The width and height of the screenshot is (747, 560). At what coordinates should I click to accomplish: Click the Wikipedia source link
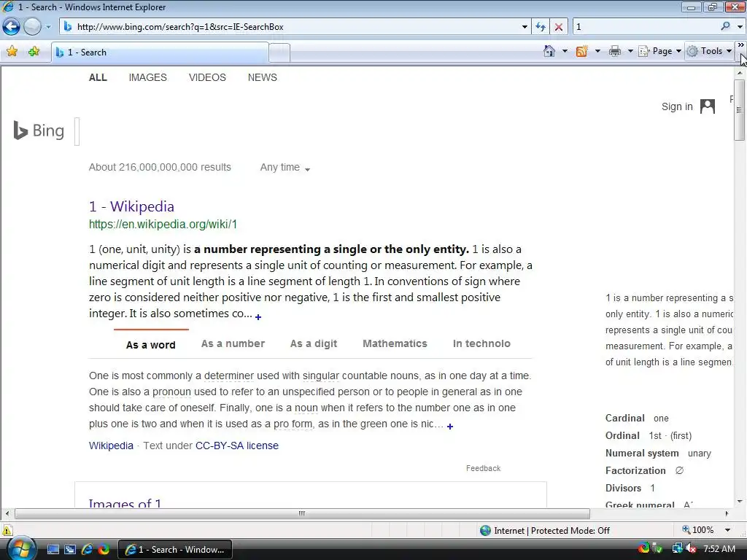click(111, 446)
